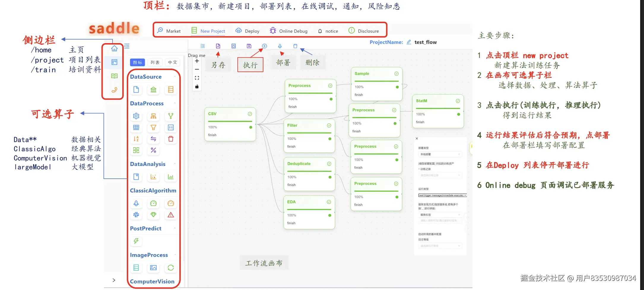Close the deployment settings panel
This screenshot has width=644, height=290.
tap(417, 139)
